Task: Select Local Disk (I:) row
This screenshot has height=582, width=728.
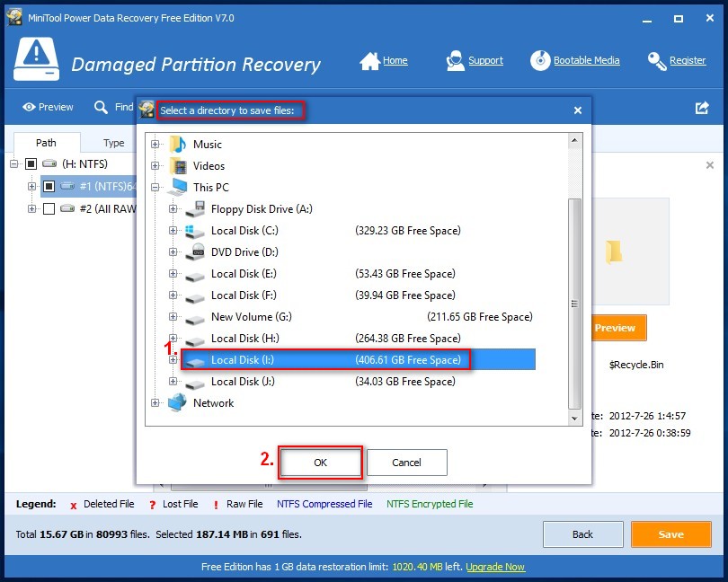Action: coord(359,359)
